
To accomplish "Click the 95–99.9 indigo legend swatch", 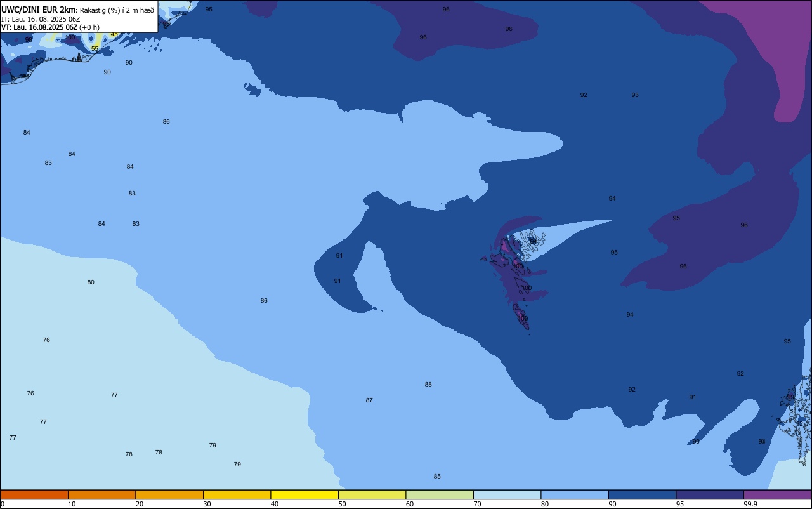I will coord(710,494).
